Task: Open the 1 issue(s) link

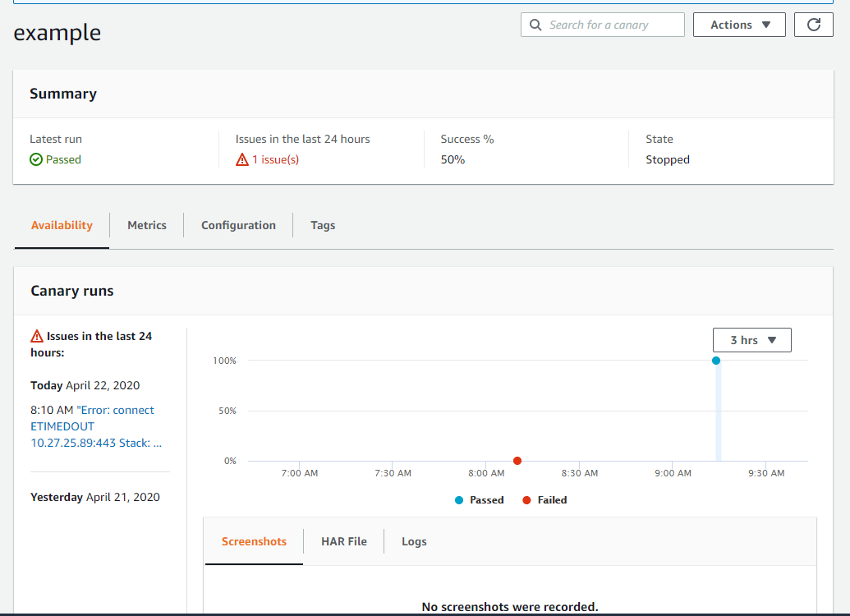Action: coord(275,160)
